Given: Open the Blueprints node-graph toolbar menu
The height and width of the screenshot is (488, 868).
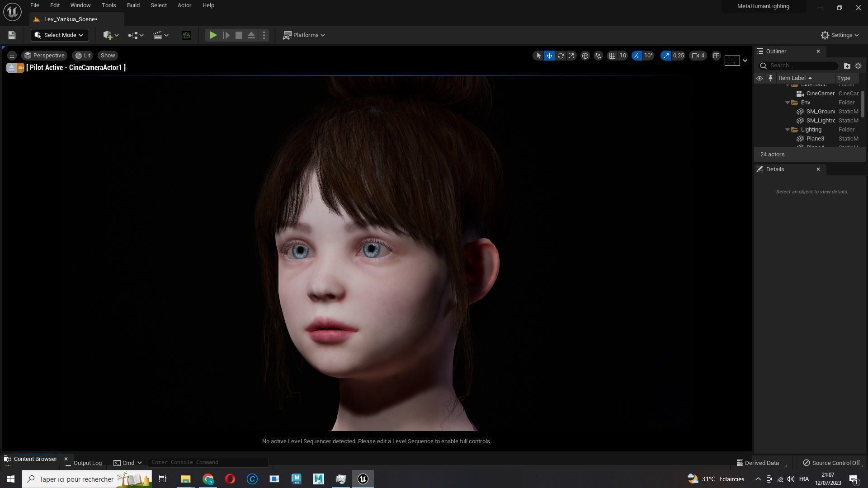Looking at the screenshot, I should click(x=136, y=35).
